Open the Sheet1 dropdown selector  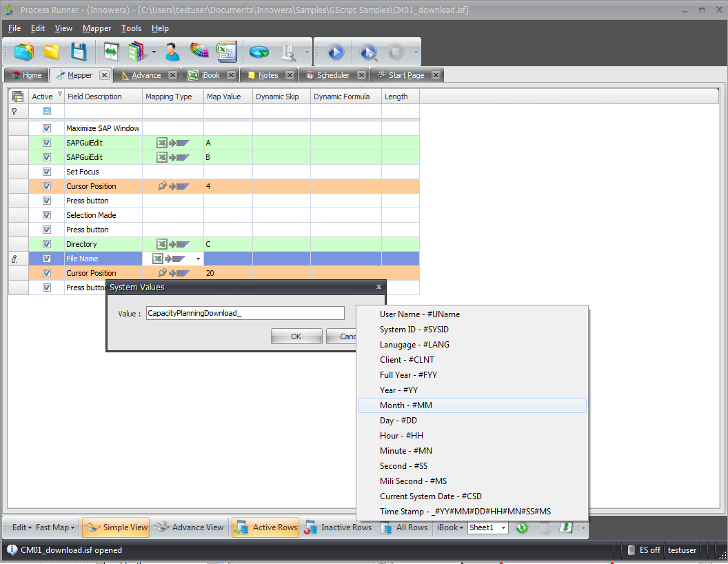pyautogui.click(x=503, y=528)
